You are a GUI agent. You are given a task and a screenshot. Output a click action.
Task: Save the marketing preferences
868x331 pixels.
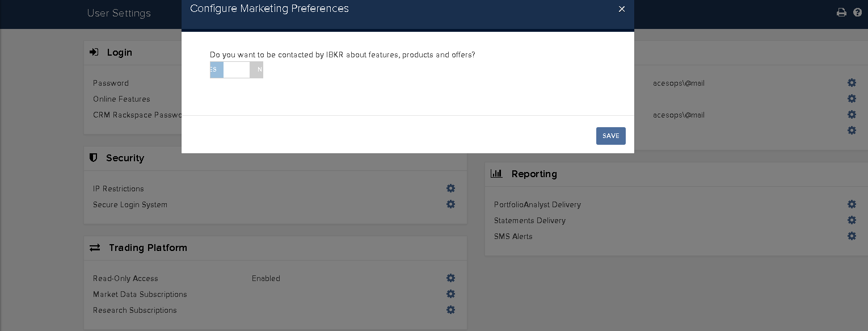611,136
